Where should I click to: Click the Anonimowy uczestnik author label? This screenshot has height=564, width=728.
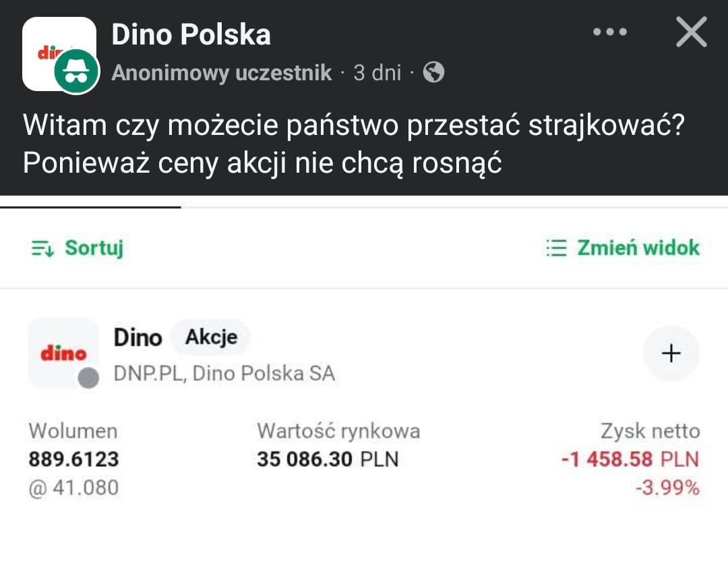click(x=221, y=73)
